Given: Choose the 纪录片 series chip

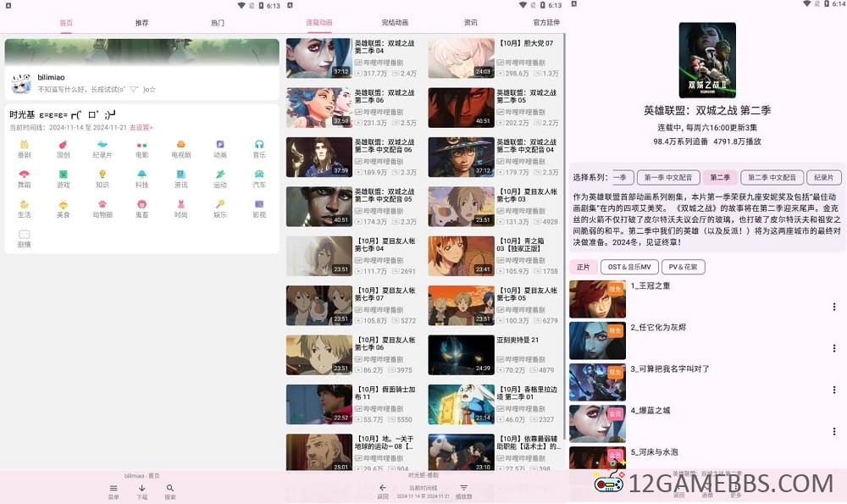Looking at the screenshot, I should pos(823,177).
